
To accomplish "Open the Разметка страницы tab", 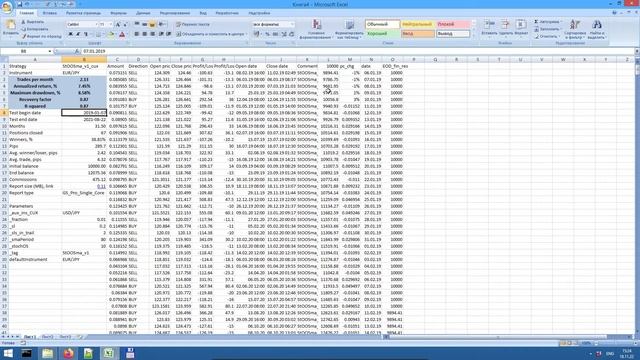I will pyautogui.click(x=83, y=13).
